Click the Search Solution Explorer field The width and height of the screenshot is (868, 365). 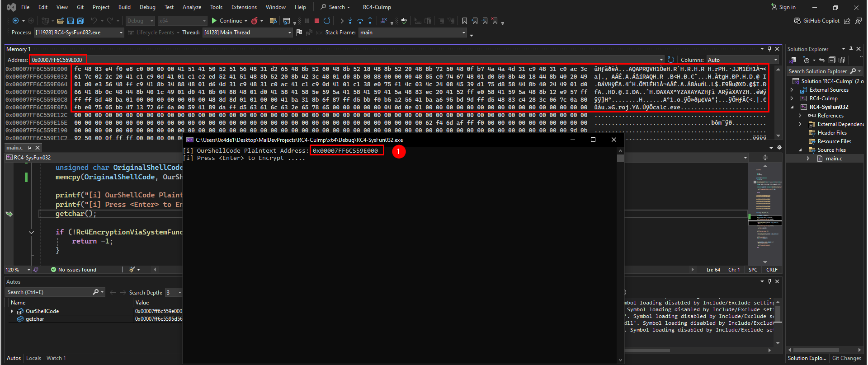click(x=825, y=71)
